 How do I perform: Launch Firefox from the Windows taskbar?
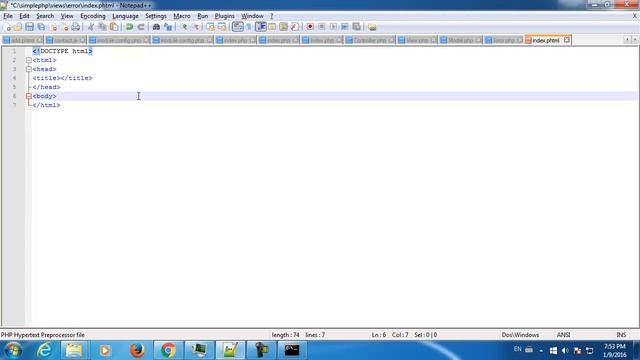[137, 350]
